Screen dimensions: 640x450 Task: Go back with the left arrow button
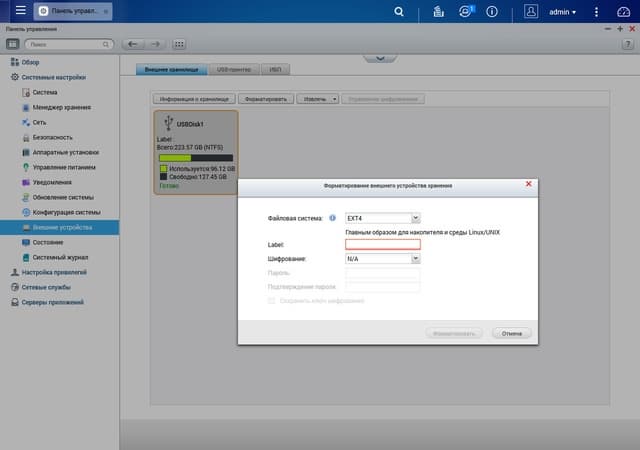click(x=133, y=44)
